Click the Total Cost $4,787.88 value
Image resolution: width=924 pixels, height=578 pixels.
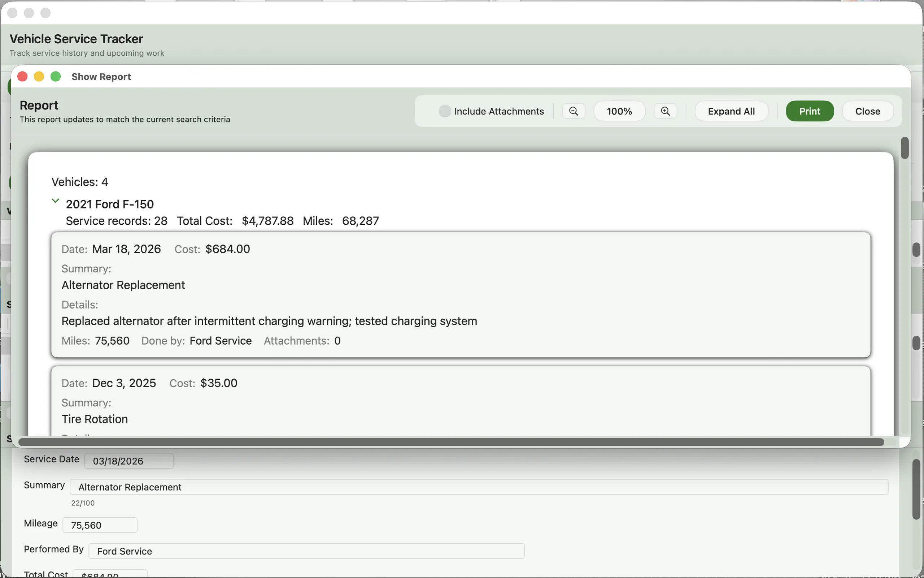tap(268, 221)
